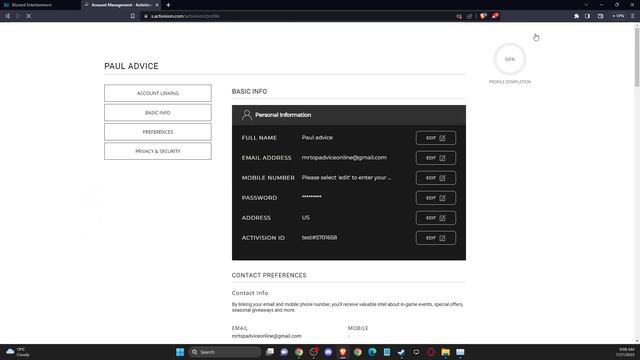
Task: Open a new browser tab
Action: (168, 5)
